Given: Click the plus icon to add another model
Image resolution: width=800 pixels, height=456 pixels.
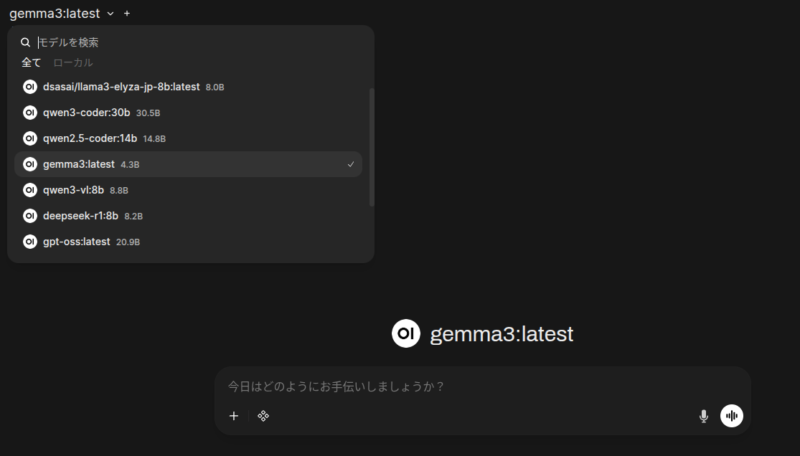Looking at the screenshot, I should 127,14.
